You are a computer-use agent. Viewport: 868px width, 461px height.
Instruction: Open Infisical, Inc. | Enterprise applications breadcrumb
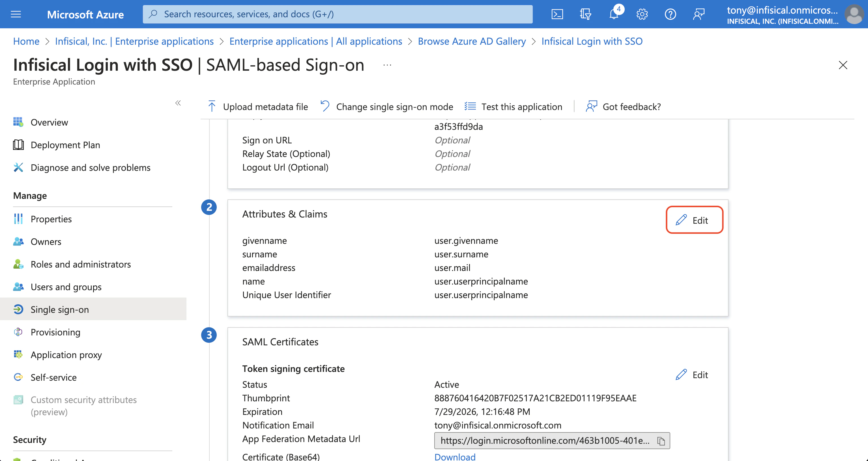click(x=134, y=41)
